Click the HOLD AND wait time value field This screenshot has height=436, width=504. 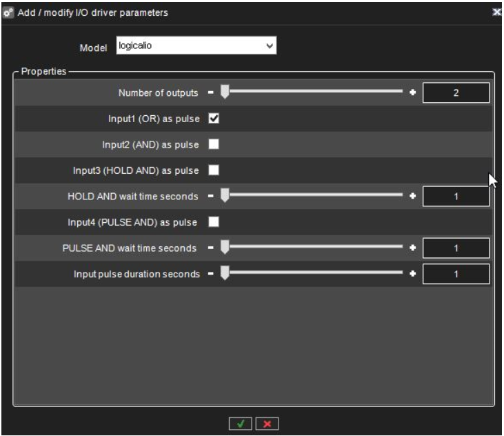pyautogui.click(x=456, y=196)
